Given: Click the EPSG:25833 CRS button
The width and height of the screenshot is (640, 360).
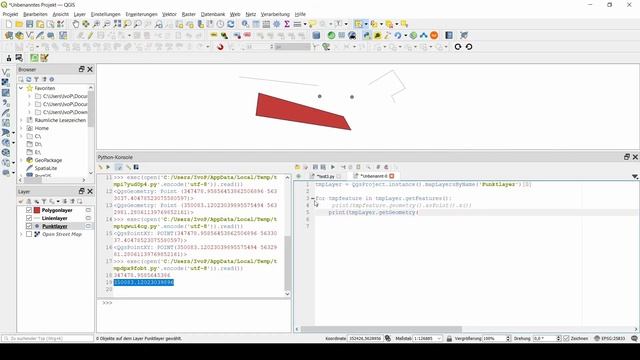Looking at the screenshot, I should point(610,338).
